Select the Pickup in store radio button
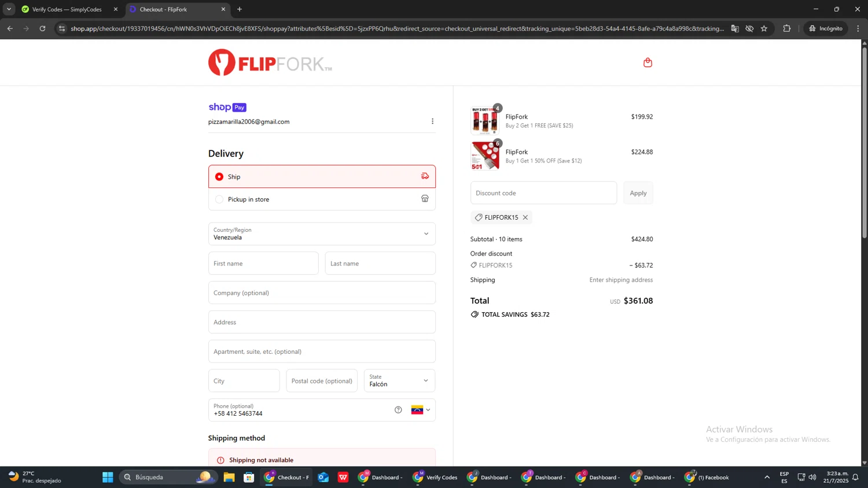 pyautogui.click(x=219, y=199)
